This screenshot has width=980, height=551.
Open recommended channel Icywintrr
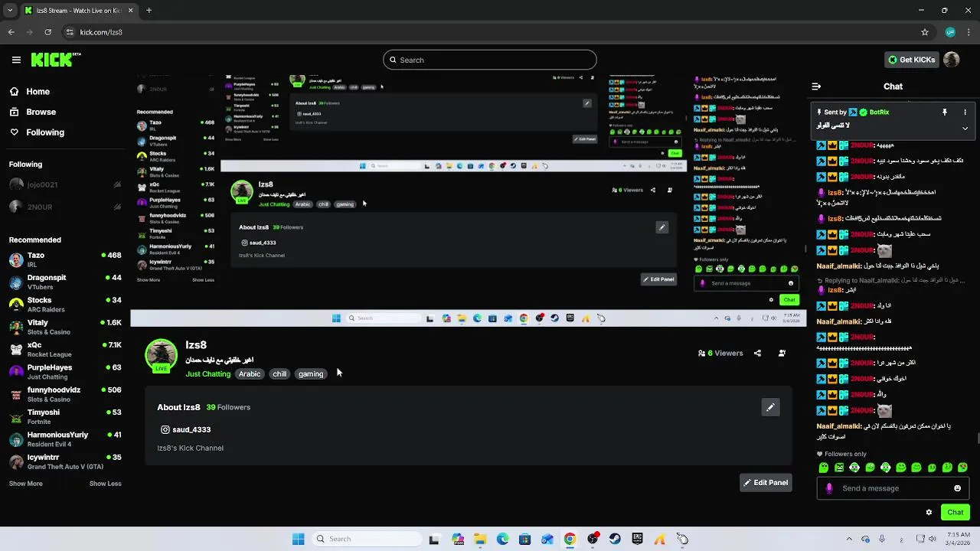[x=65, y=461]
